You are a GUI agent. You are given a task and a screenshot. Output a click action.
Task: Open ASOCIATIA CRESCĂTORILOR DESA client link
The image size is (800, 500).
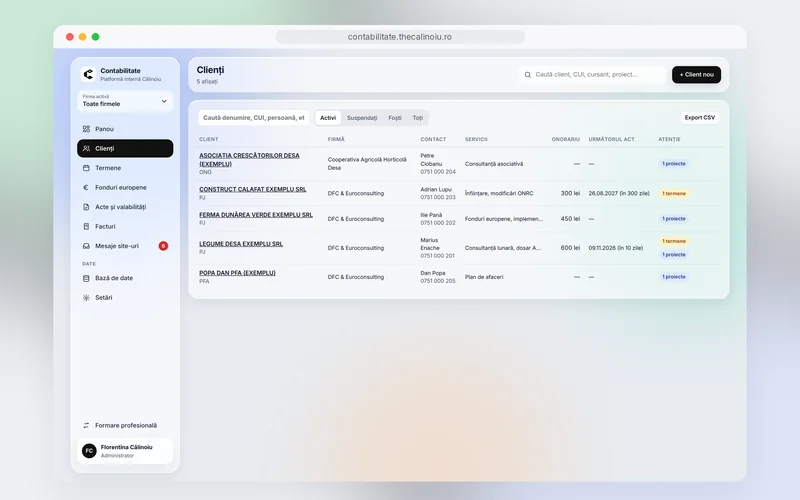[x=249, y=160]
